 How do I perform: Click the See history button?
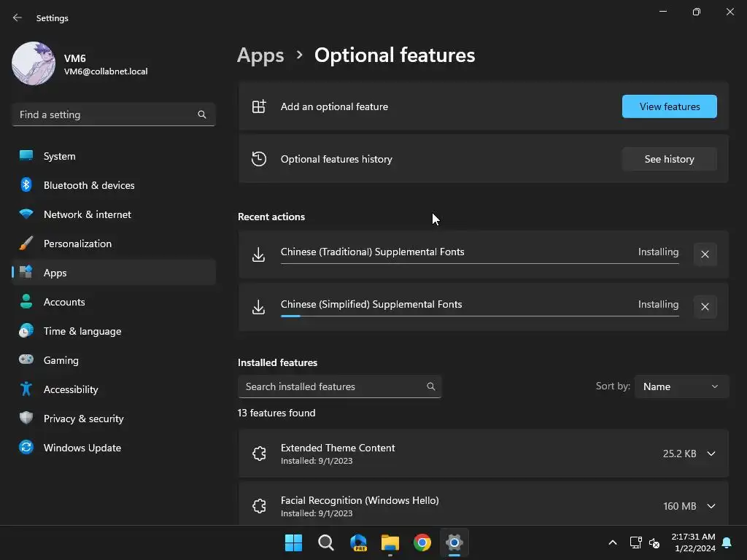tap(669, 159)
